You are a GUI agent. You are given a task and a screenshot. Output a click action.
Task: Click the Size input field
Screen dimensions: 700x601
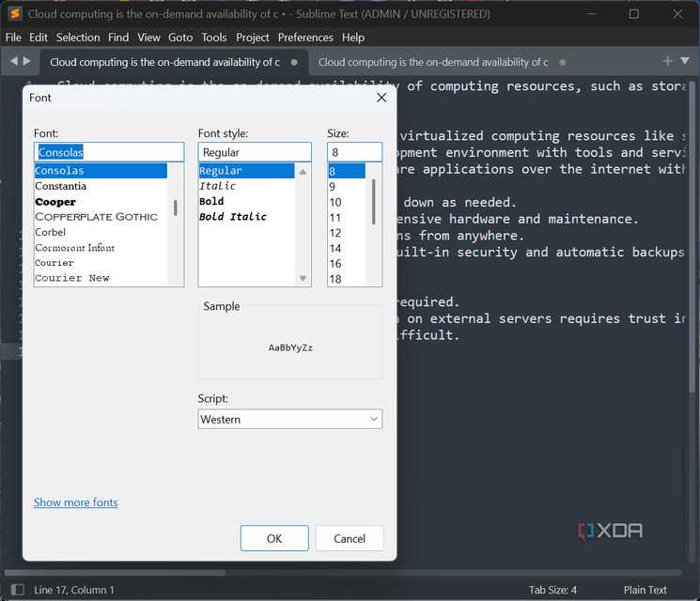[x=354, y=152]
